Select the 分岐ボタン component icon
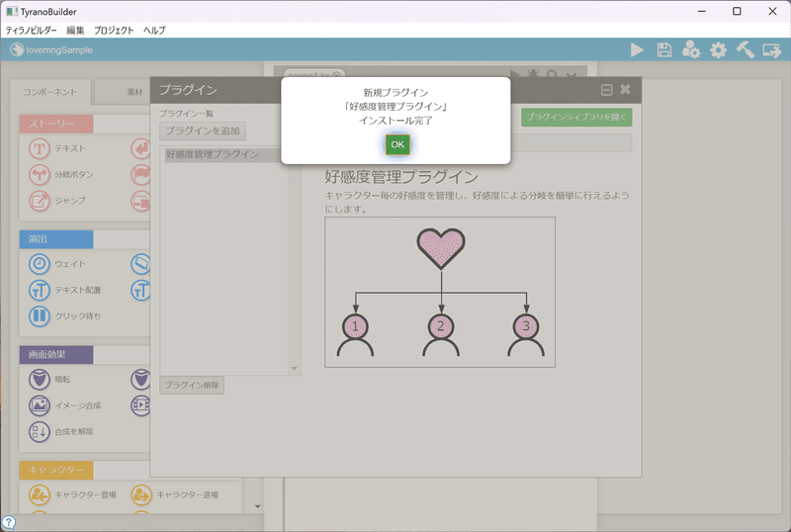The width and height of the screenshot is (791, 532). coord(39,175)
